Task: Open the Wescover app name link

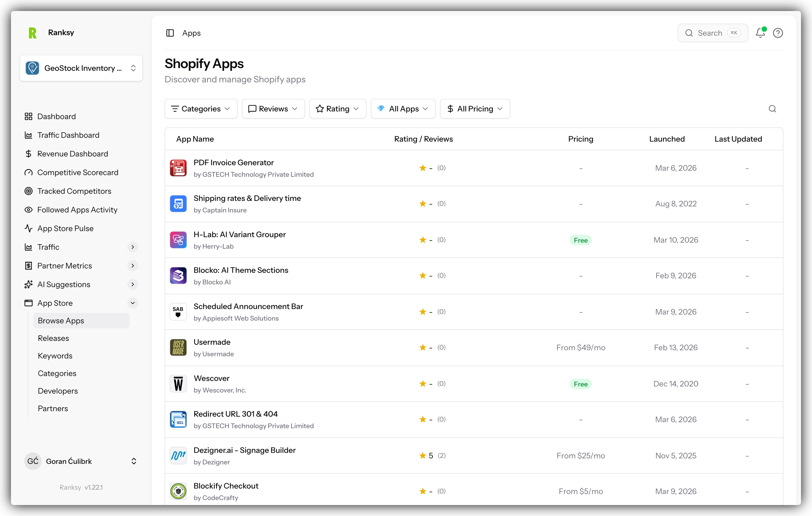Action: (x=212, y=378)
